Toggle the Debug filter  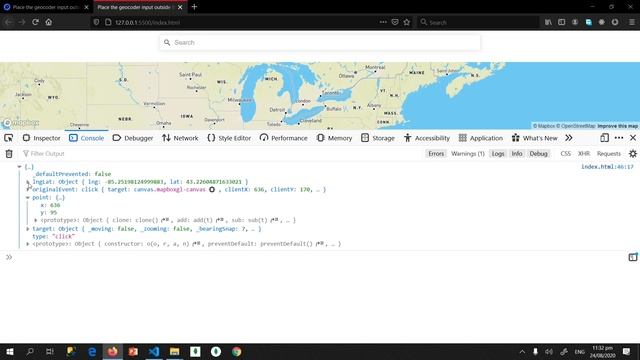point(538,153)
